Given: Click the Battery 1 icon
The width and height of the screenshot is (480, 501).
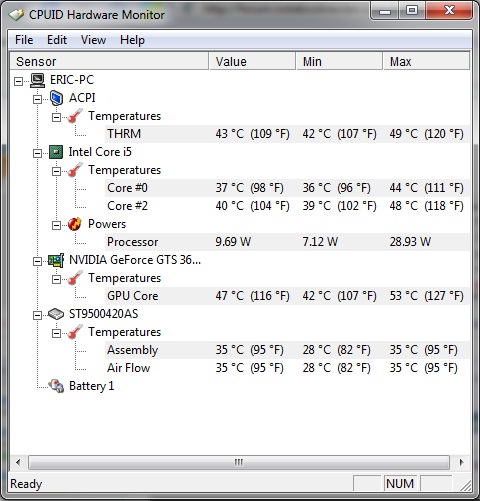Looking at the screenshot, I should pos(56,386).
